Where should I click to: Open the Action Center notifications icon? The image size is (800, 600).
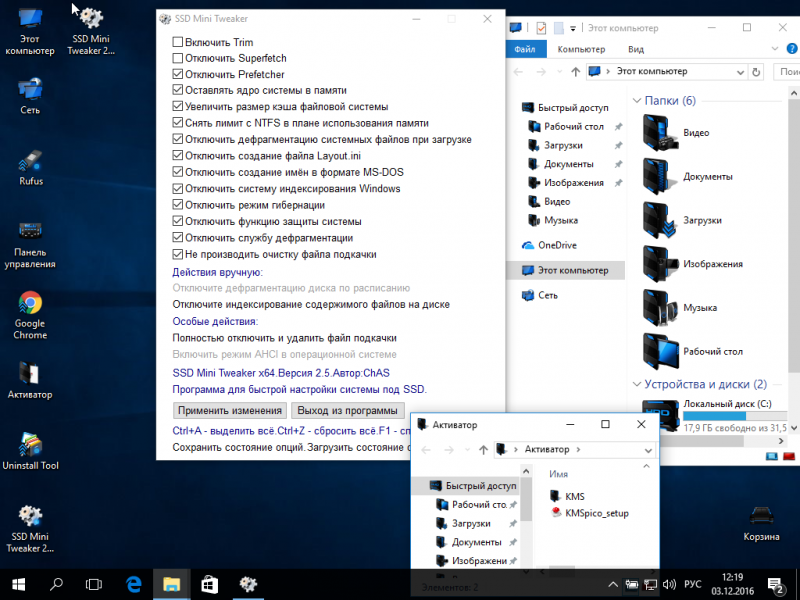(x=776, y=585)
